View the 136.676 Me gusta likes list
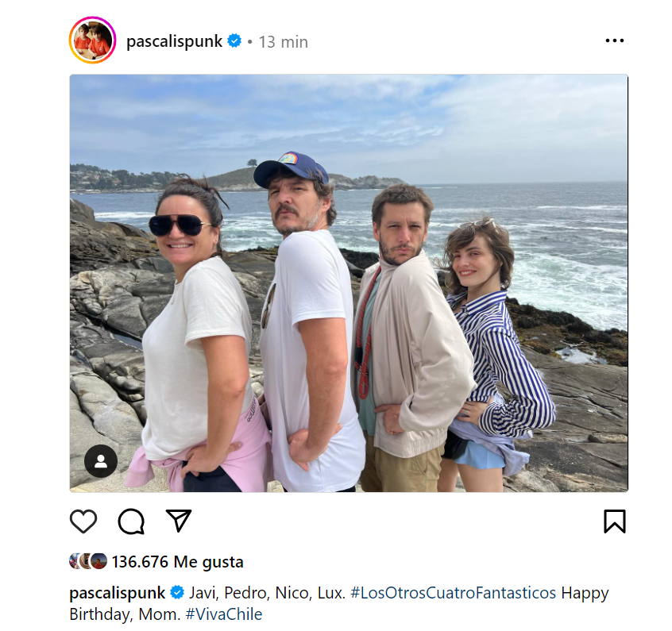 [x=177, y=562]
